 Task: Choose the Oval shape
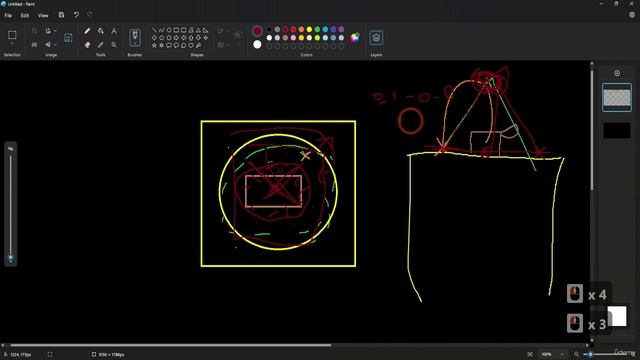pos(169,30)
